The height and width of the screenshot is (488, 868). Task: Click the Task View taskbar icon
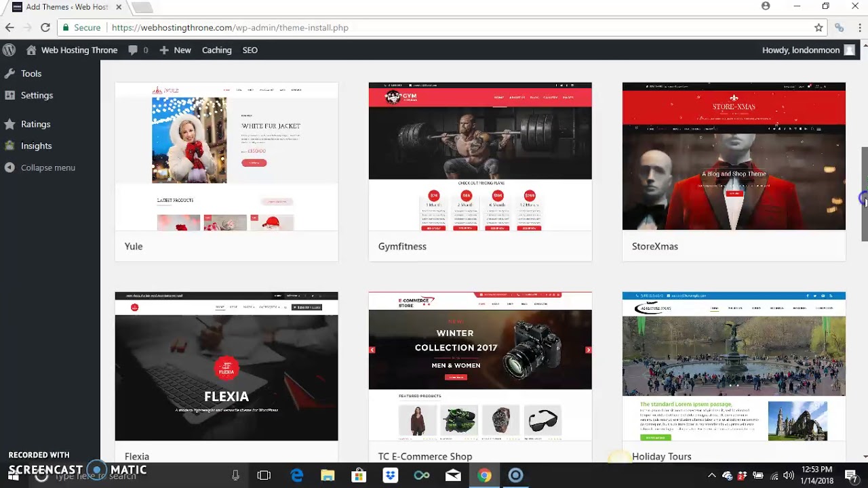click(264, 475)
